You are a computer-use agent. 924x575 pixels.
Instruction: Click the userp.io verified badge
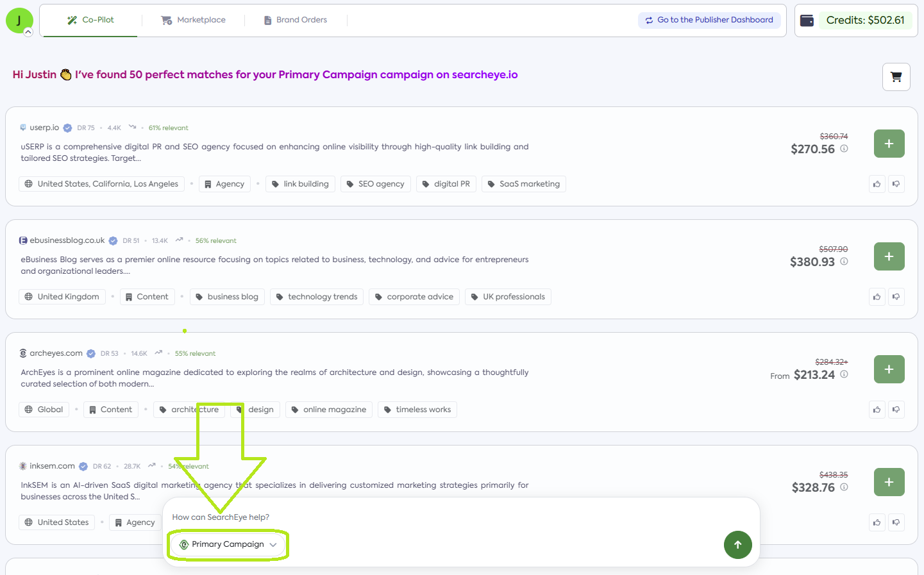pyautogui.click(x=68, y=128)
